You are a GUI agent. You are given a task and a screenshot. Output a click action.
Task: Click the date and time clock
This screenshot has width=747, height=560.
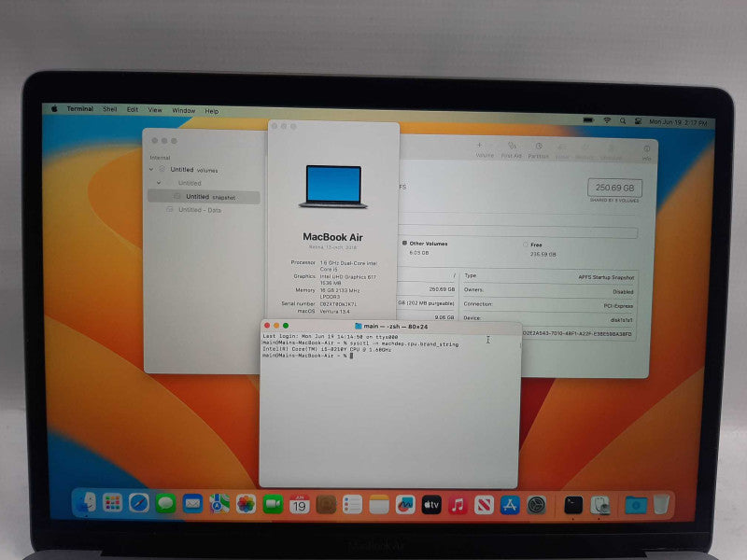coord(679,122)
